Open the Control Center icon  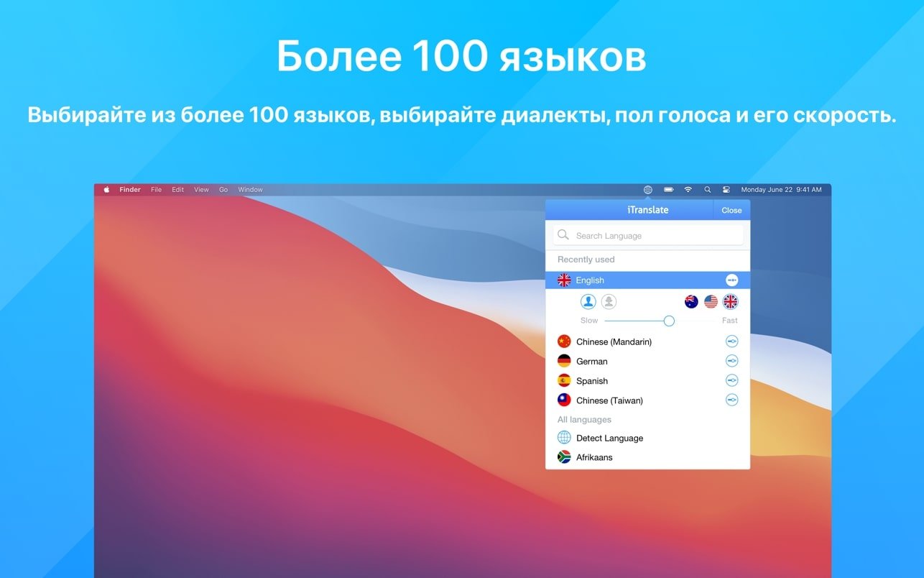tap(726, 190)
